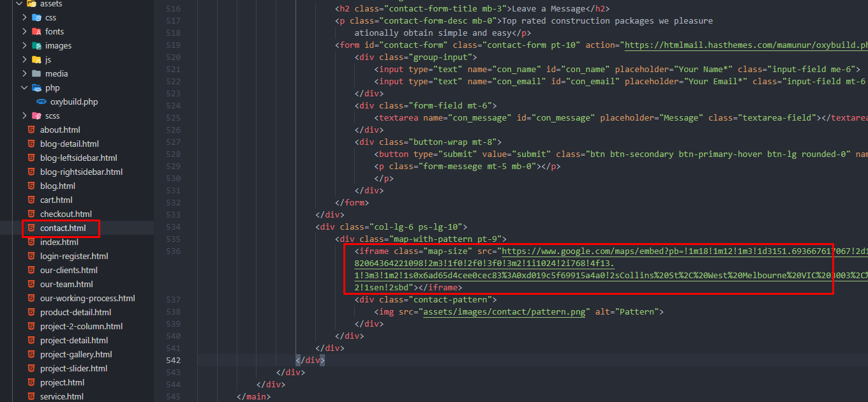Open contact.html in the file tree
The image size is (868, 402).
(63, 228)
